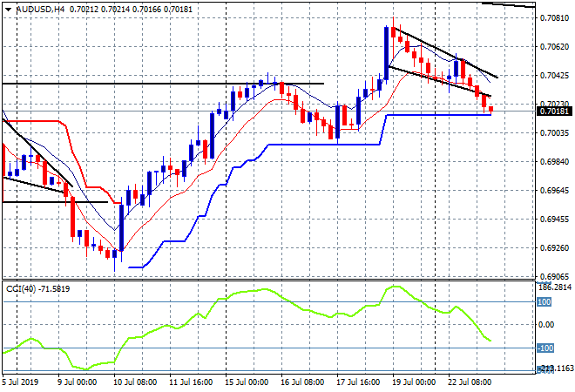Click the 0.70620 price scale label
This screenshot has height=392, width=575.
pos(554,46)
